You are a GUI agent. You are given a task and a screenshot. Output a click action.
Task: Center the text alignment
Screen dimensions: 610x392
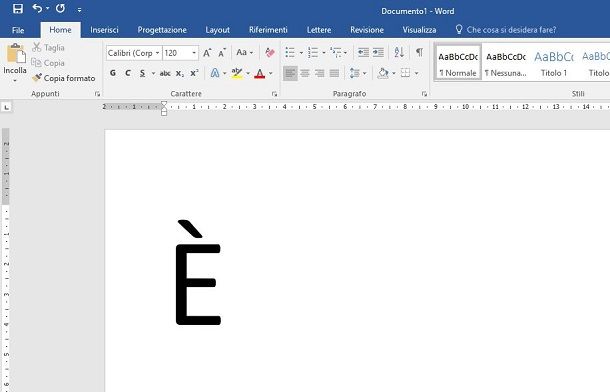tap(305, 73)
